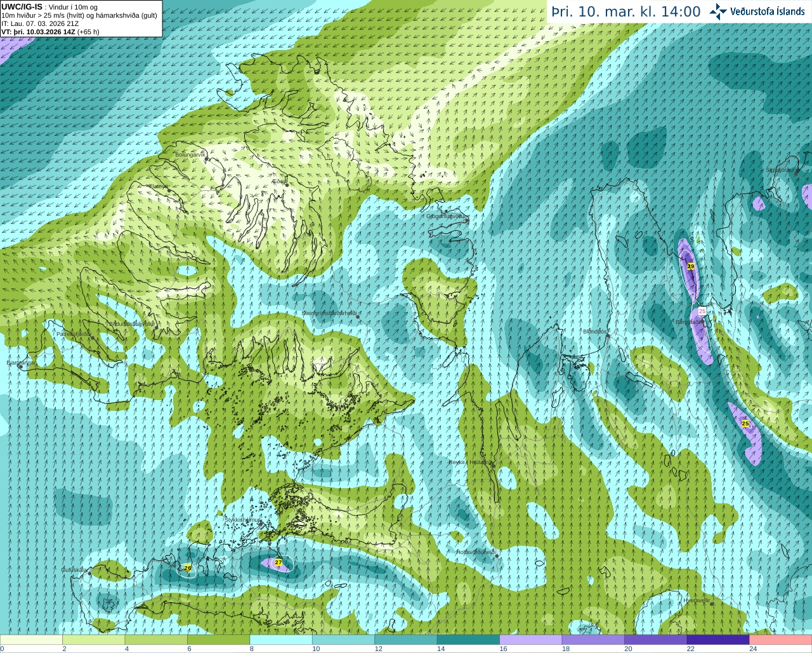The image size is (812, 653).
Task: Click the Æðey place label
Action: (279, 181)
